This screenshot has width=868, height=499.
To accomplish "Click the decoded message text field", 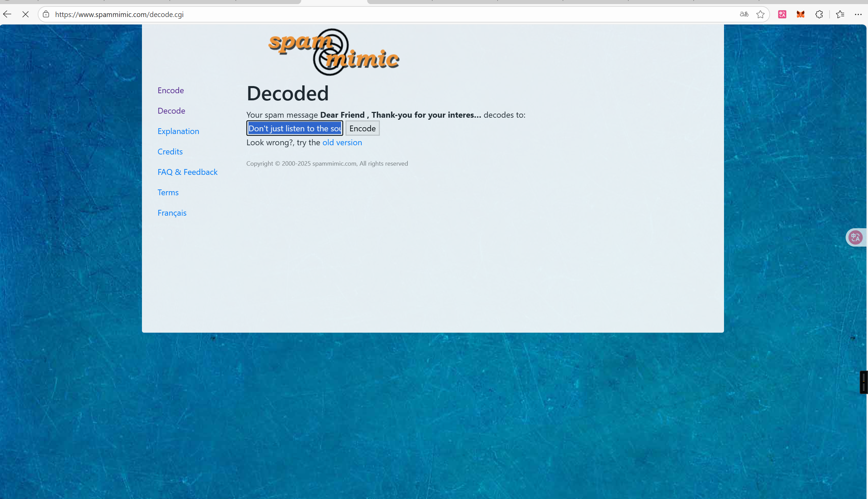I will (294, 128).
